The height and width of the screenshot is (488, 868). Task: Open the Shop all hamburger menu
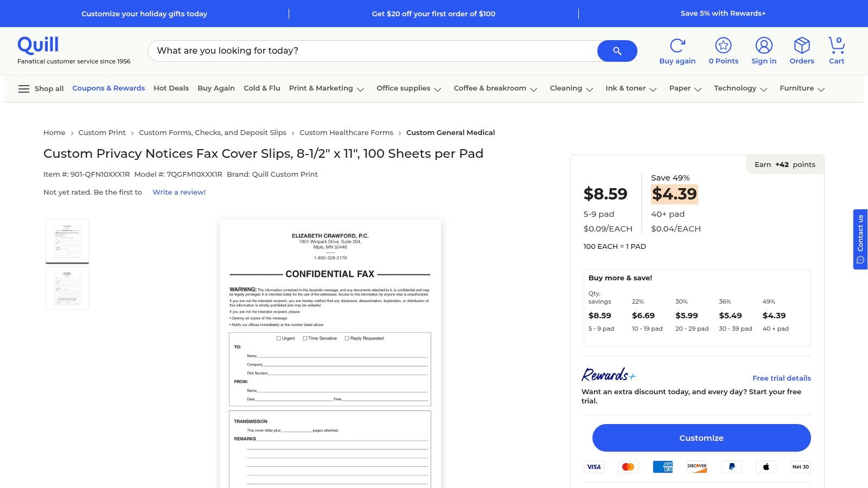click(x=24, y=89)
